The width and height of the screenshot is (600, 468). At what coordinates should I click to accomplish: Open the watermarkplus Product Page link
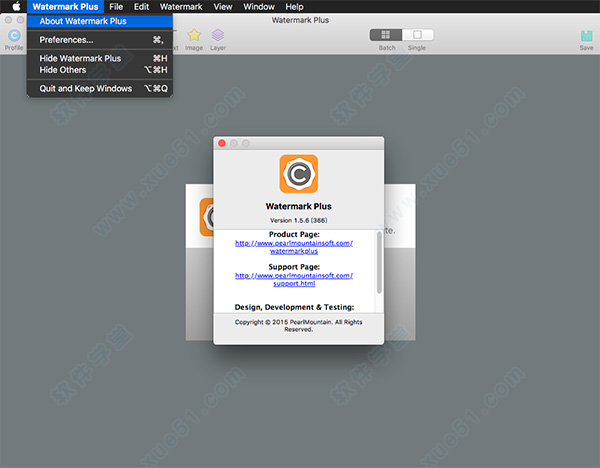(294, 247)
